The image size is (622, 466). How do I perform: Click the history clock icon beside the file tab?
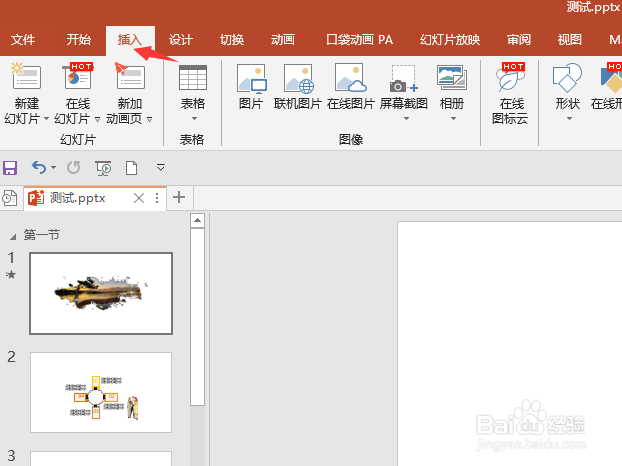[10, 198]
